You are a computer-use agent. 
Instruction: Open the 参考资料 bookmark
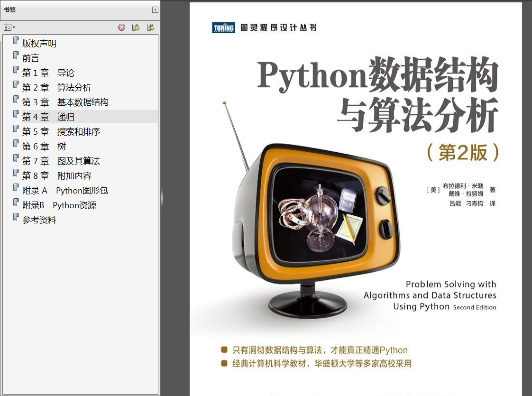pyautogui.click(x=39, y=220)
